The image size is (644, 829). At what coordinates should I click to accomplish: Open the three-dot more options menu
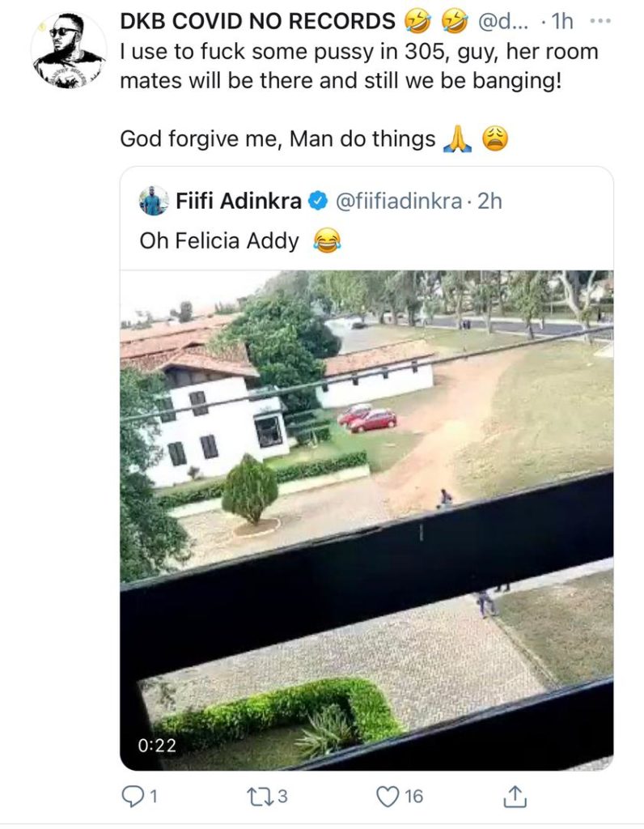click(600, 22)
